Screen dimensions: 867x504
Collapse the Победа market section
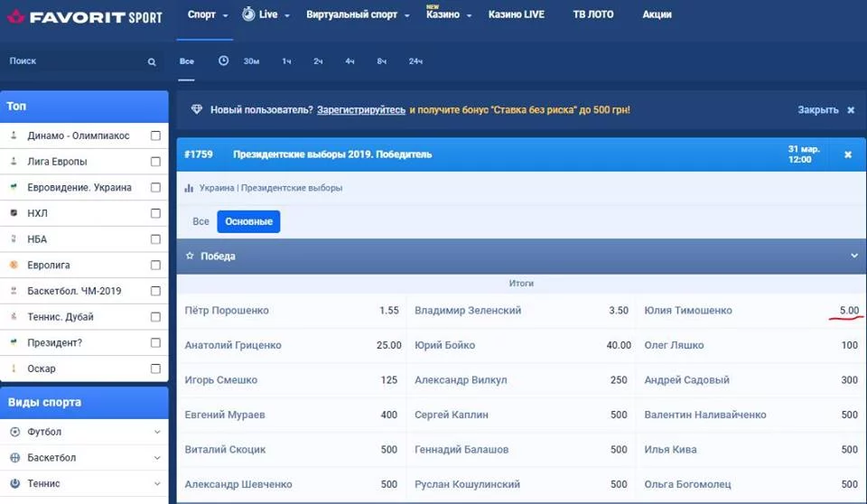pos(853,257)
